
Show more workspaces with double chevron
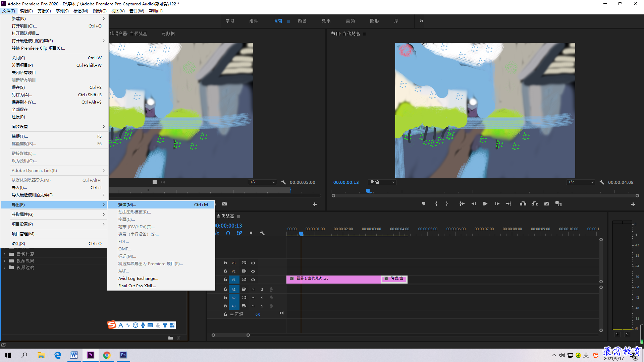(422, 21)
